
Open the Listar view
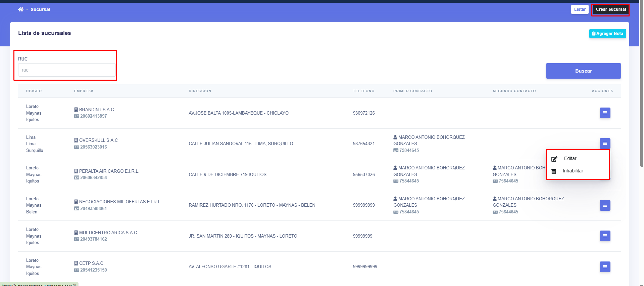click(580, 9)
